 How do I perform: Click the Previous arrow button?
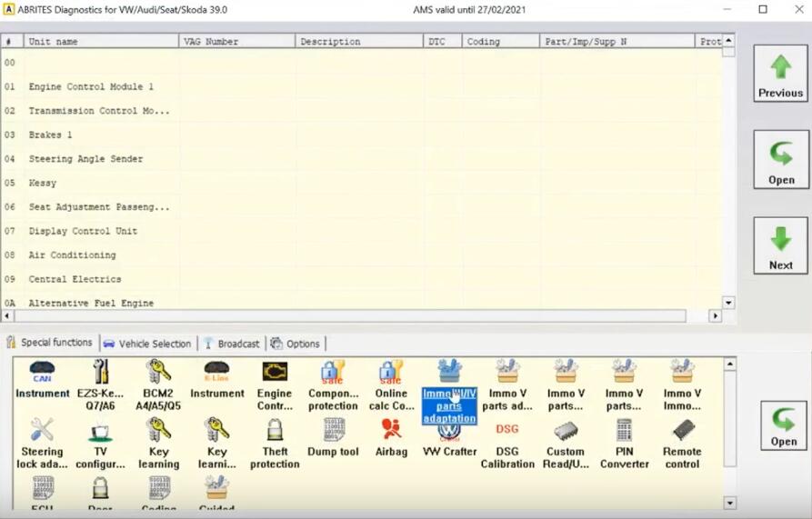780,73
